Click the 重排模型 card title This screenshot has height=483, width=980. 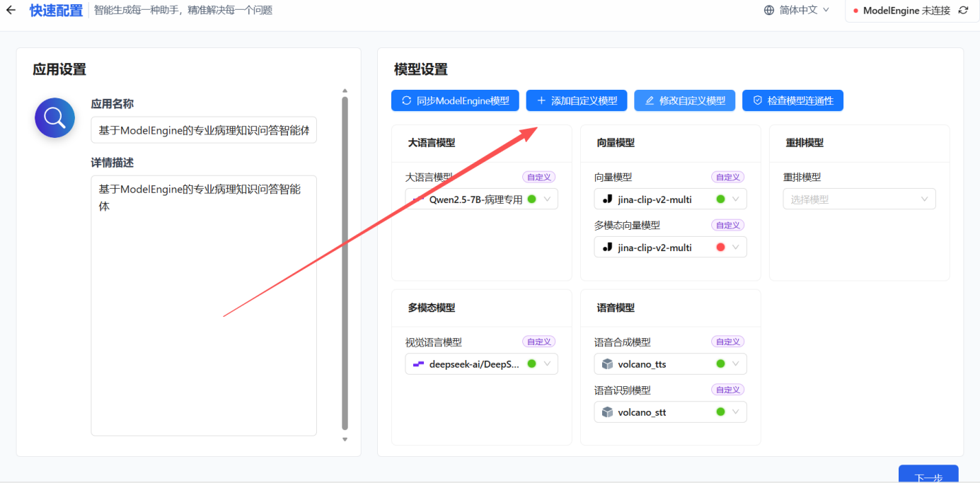coord(805,142)
